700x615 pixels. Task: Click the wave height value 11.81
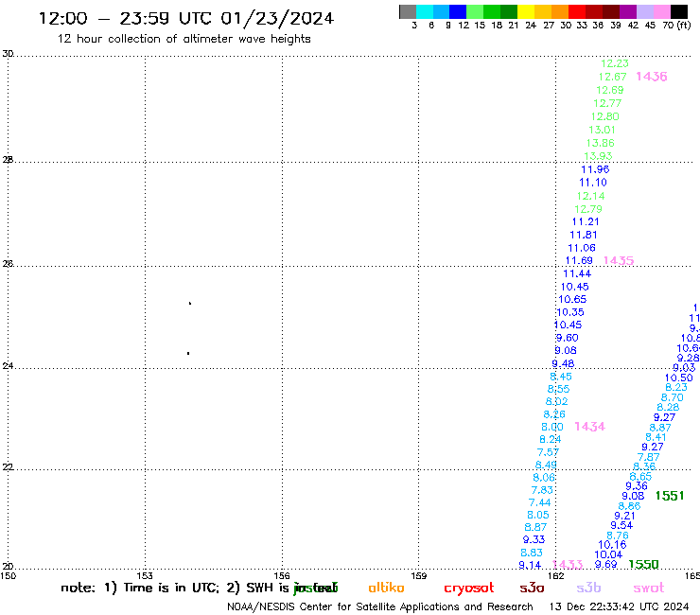584,235
